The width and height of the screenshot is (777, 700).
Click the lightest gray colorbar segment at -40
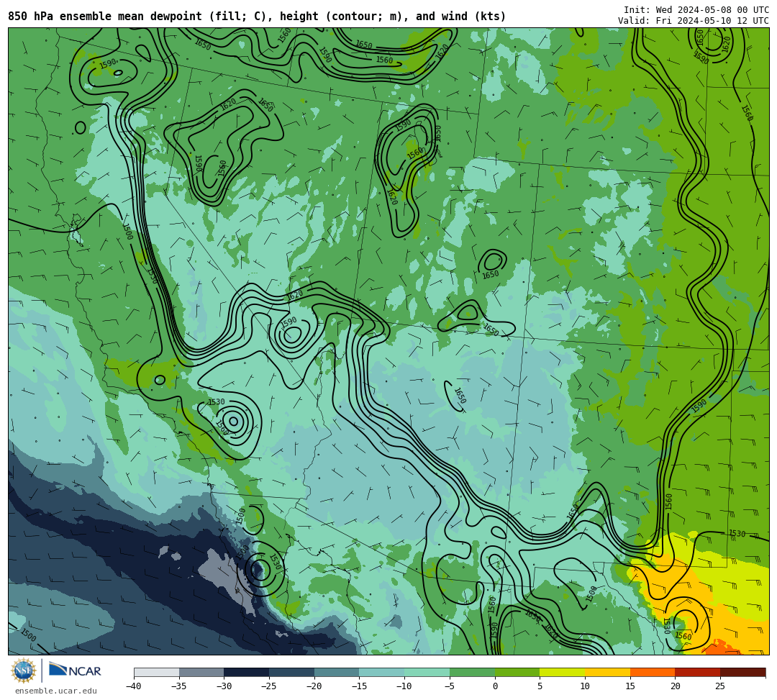click(157, 672)
